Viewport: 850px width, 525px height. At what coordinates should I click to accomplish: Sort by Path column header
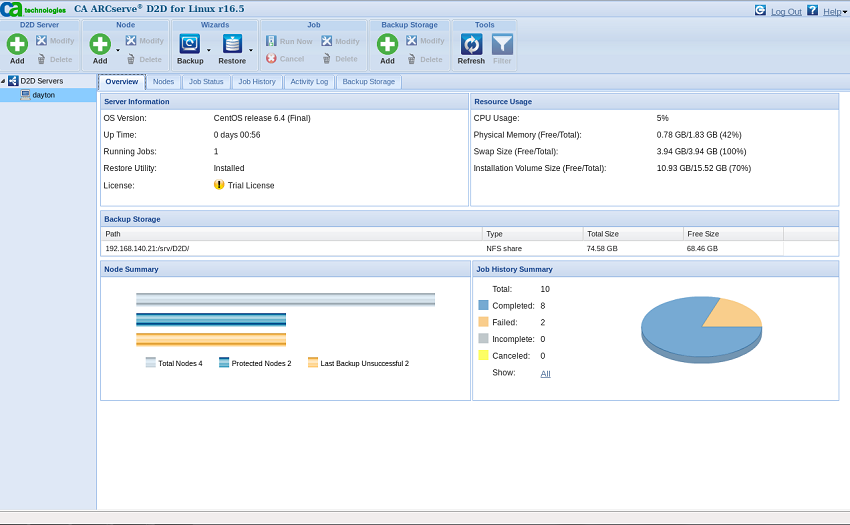tap(292, 234)
